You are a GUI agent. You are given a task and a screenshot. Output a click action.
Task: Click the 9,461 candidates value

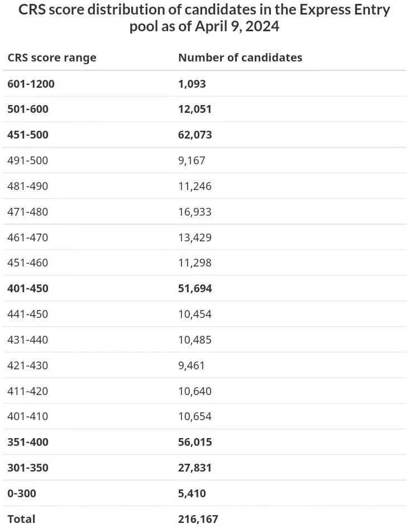pos(192,365)
